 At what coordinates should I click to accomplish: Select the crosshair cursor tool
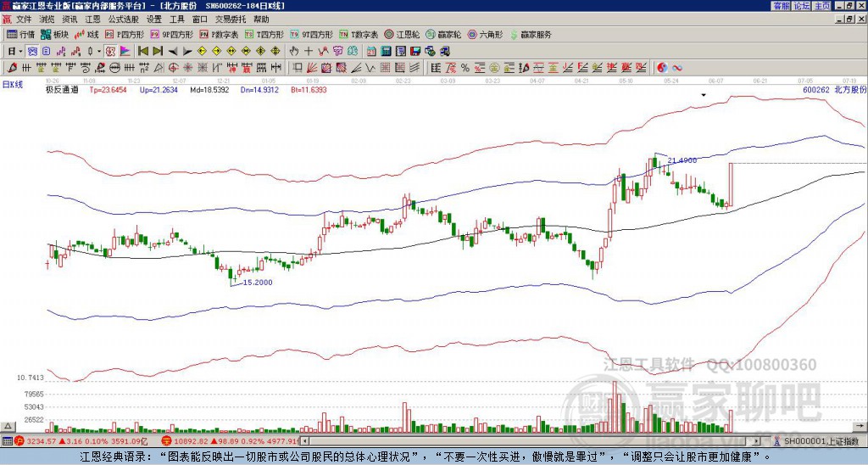309,52
